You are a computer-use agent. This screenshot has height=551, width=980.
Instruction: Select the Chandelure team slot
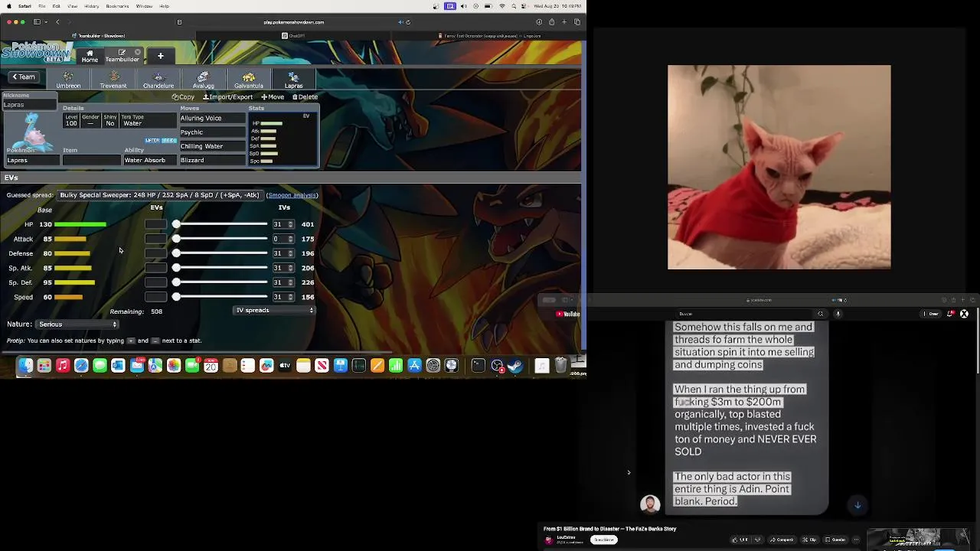(158, 79)
